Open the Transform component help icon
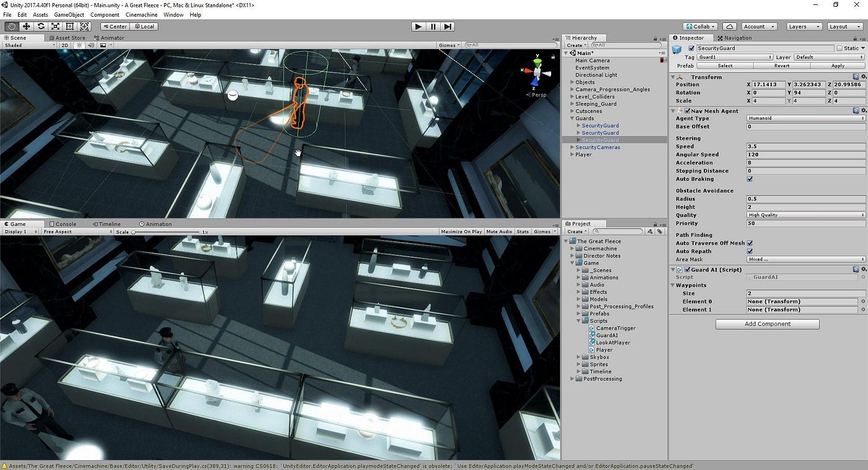Viewport: 868px width, 470px height. [856, 77]
